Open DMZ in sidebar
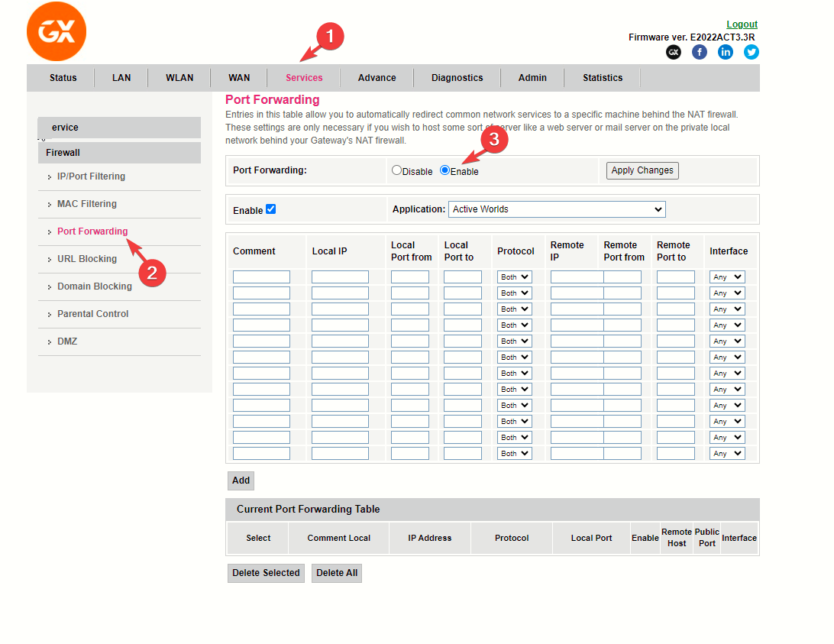Image resolution: width=834 pixels, height=644 pixels. coord(67,341)
